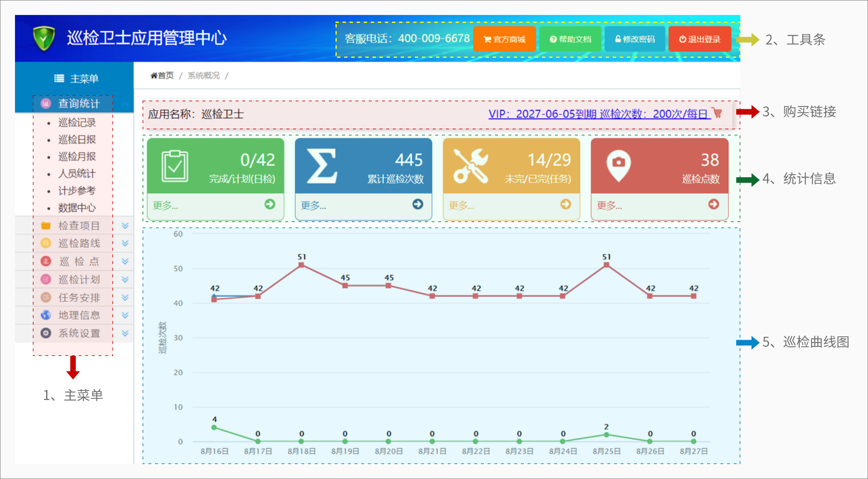Click the shopping cart icon beside VIP link

(717, 113)
